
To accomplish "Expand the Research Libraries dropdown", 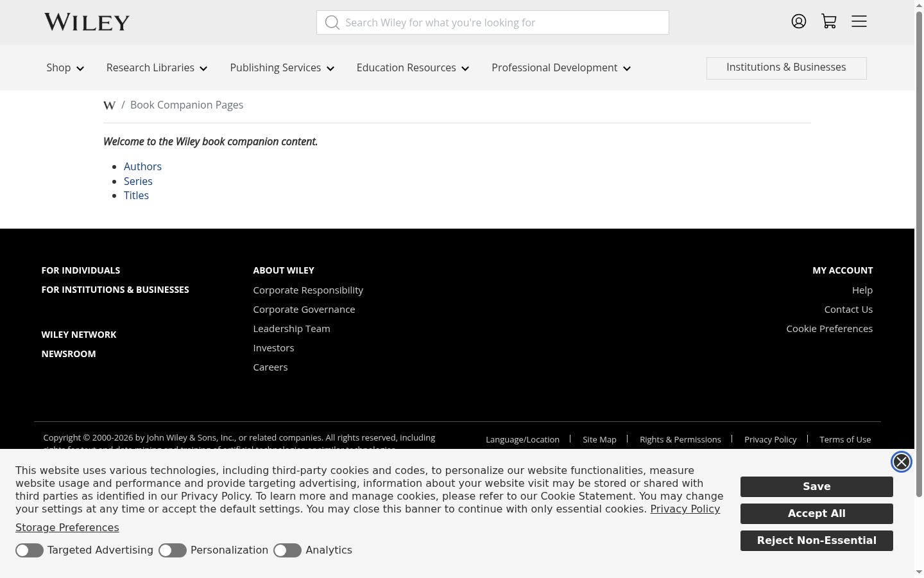I will click(157, 68).
